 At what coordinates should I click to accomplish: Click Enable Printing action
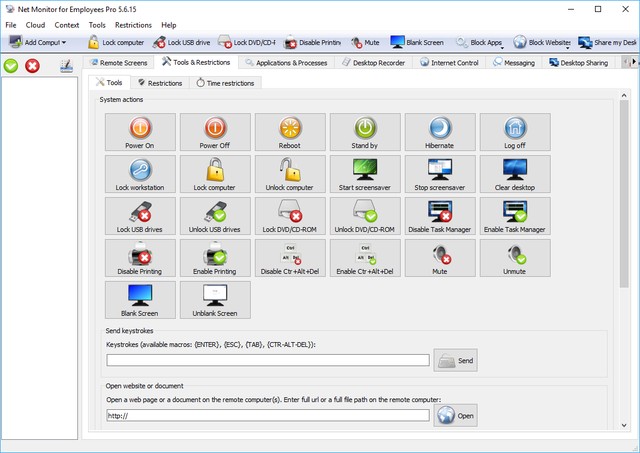[215, 258]
